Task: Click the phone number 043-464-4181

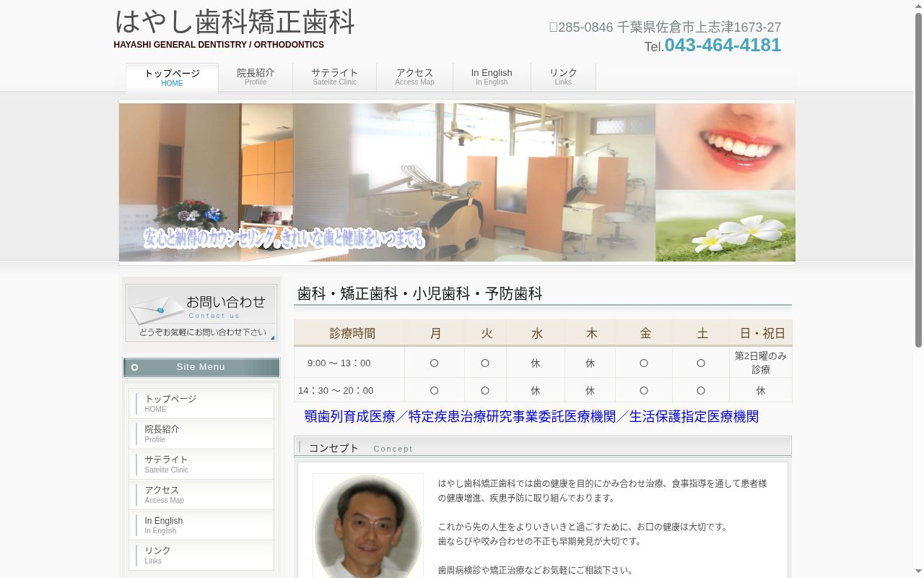Action: pyautogui.click(x=723, y=45)
